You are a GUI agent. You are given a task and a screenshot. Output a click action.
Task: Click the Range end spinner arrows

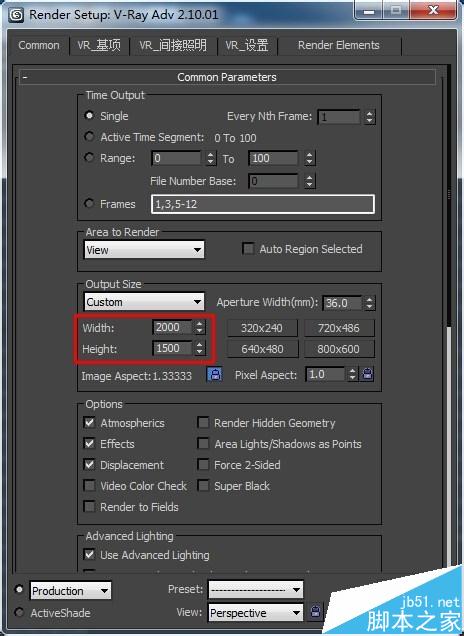(x=309, y=158)
